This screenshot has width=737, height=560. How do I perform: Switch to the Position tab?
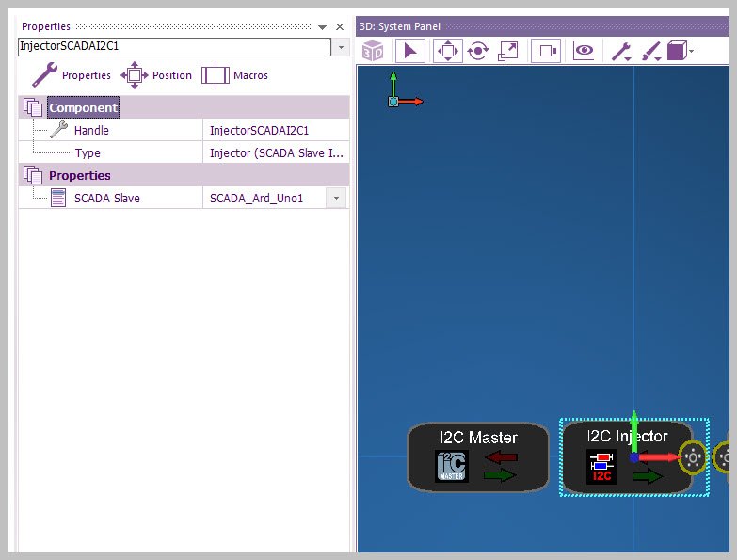point(156,75)
